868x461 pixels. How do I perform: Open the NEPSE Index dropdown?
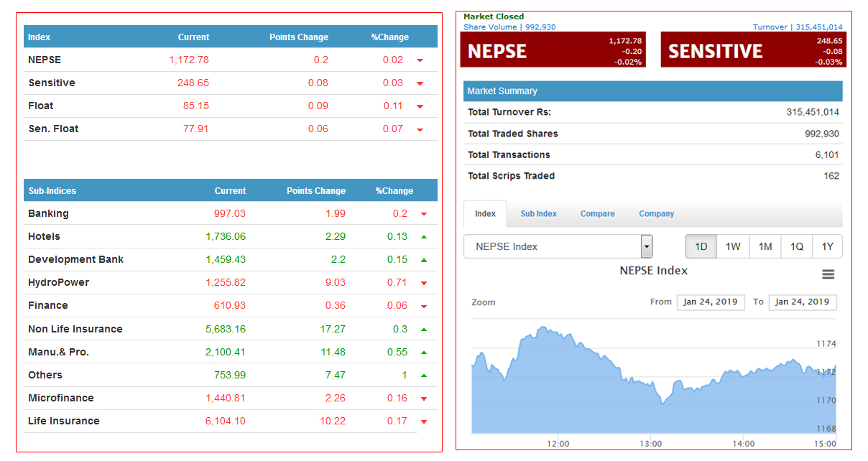click(558, 246)
